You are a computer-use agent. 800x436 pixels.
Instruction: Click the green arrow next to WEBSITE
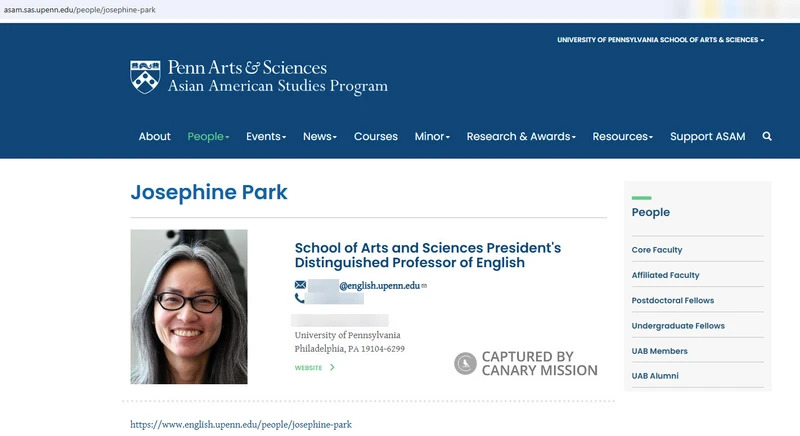point(332,367)
